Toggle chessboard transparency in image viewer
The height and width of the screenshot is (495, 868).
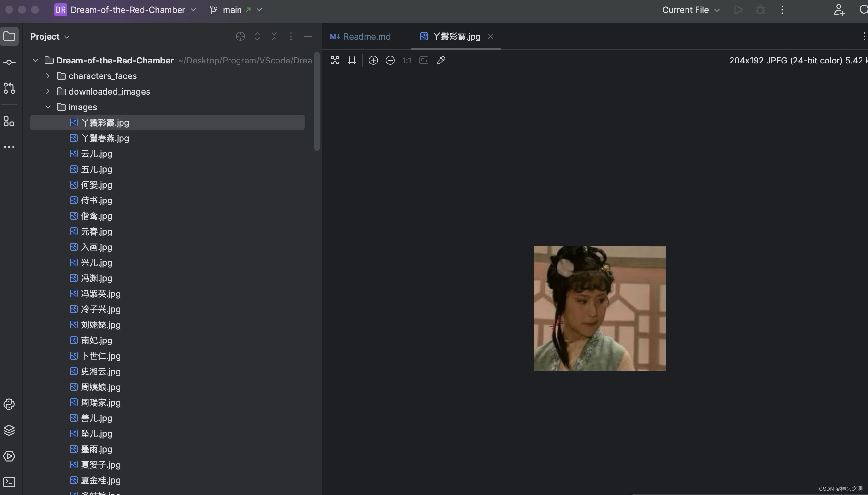335,60
